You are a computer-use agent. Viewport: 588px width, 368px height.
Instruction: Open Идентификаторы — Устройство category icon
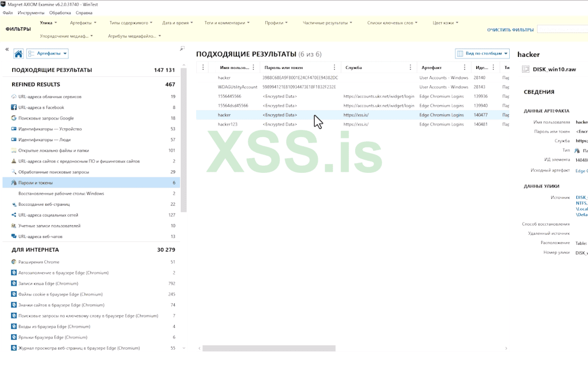click(14, 129)
